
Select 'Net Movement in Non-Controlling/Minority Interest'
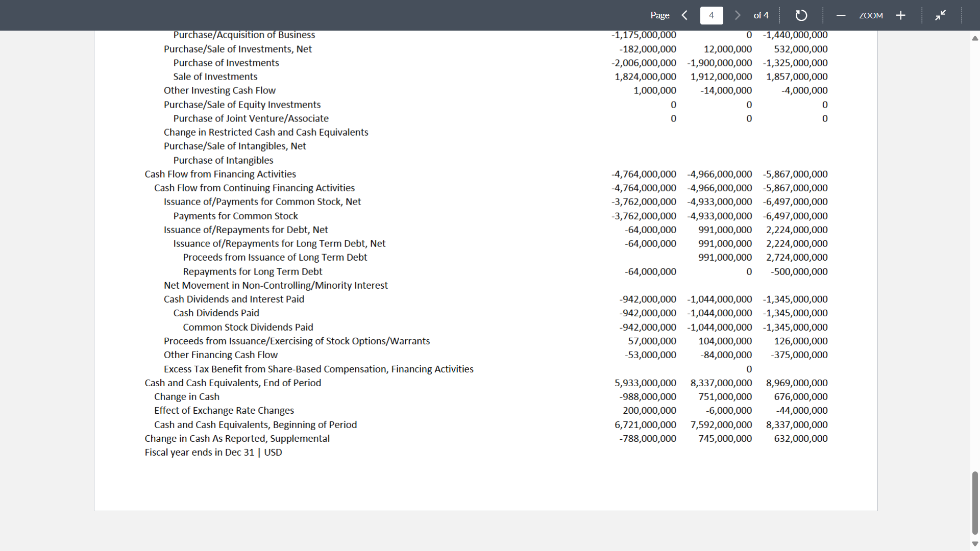(x=276, y=285)
